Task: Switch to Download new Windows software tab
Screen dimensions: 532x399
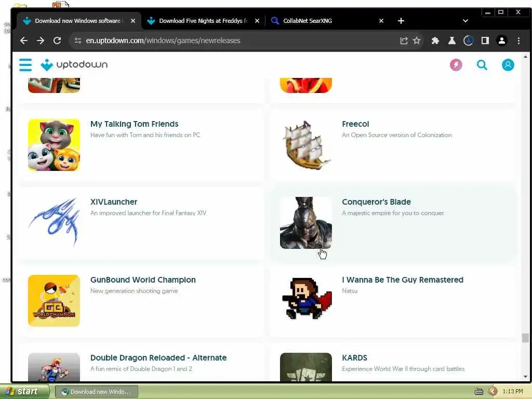Action: coord(78,21)
